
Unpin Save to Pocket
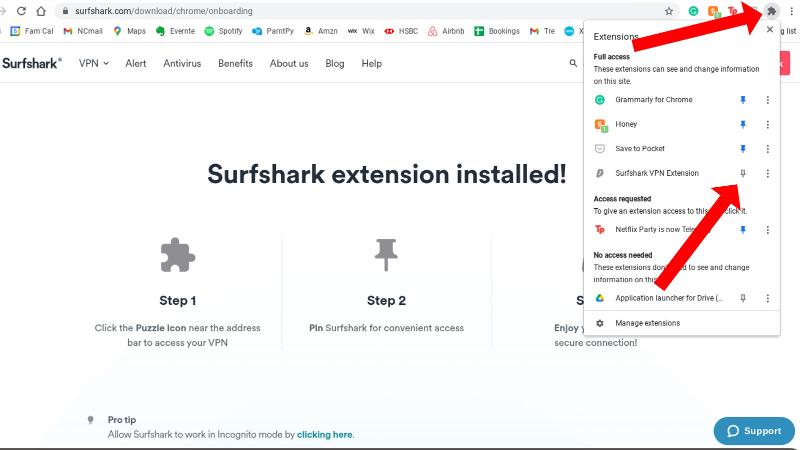[x=743, y=149]
